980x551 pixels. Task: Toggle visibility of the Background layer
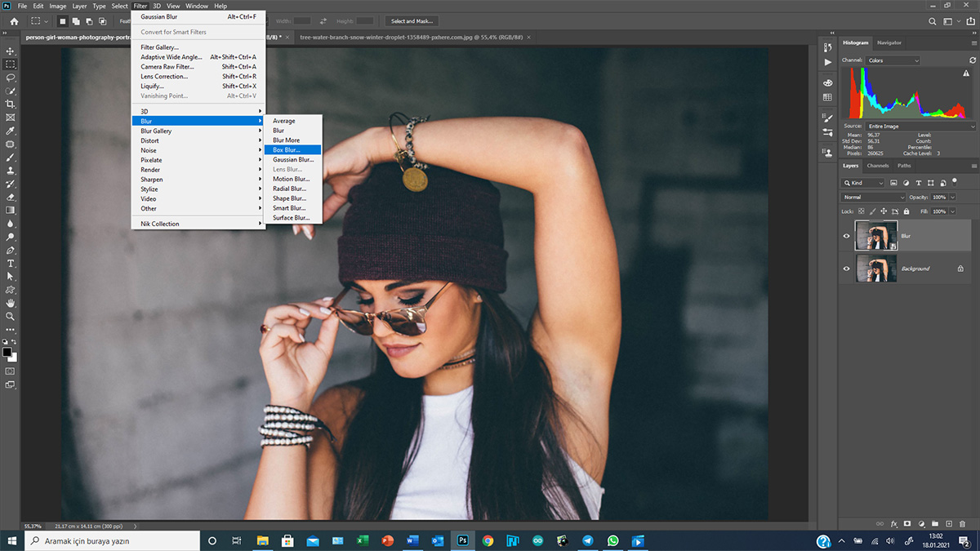846,269
